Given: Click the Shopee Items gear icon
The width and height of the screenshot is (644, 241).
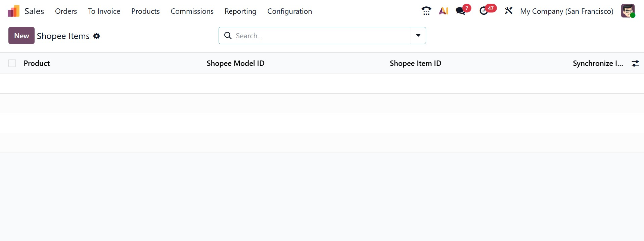Looking at the screenshot, I should (97, 36).
